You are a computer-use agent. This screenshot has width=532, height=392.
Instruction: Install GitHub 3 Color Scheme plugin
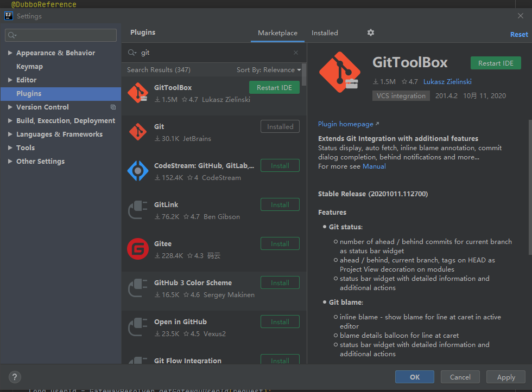pos(280,282)
